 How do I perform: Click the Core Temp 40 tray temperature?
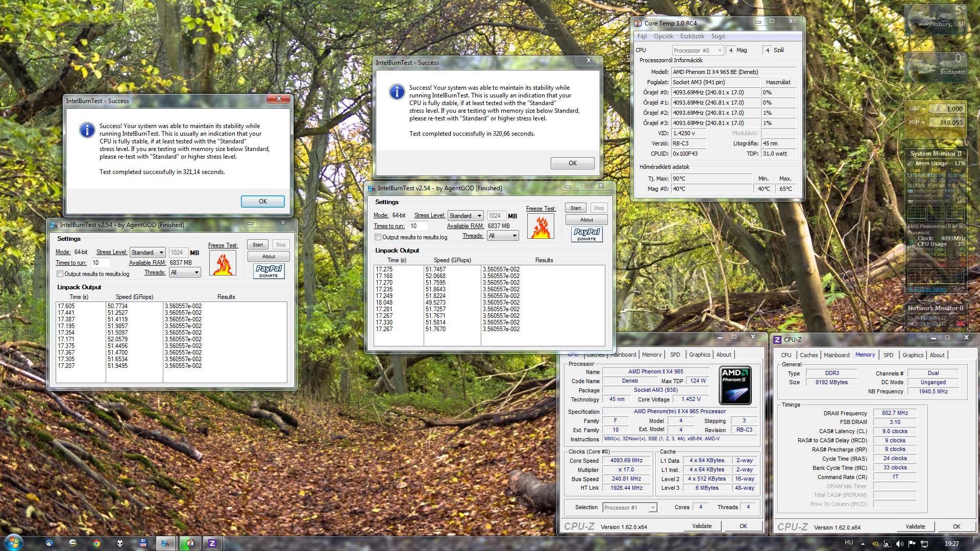875,544
